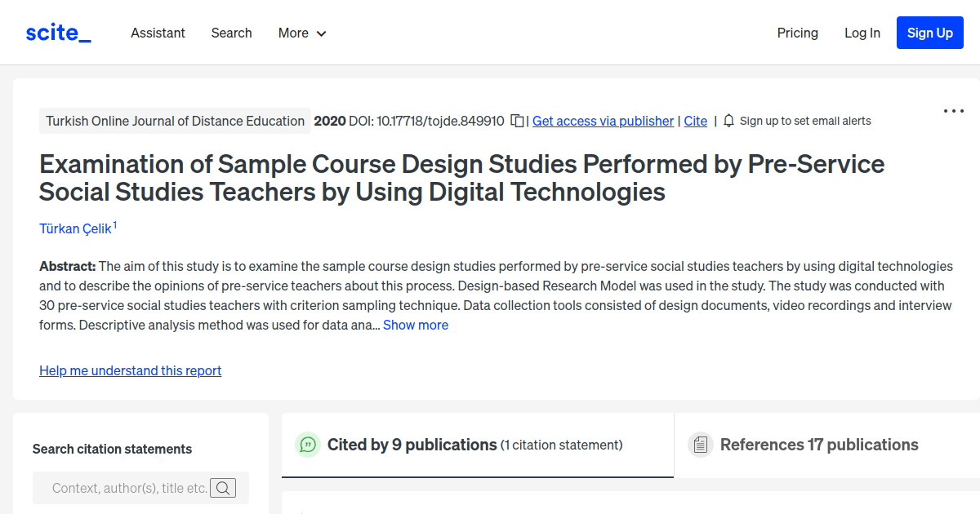Click the bell icon for email alerts
This screenshot has height=514, width=980.
(x=728, y=120)
